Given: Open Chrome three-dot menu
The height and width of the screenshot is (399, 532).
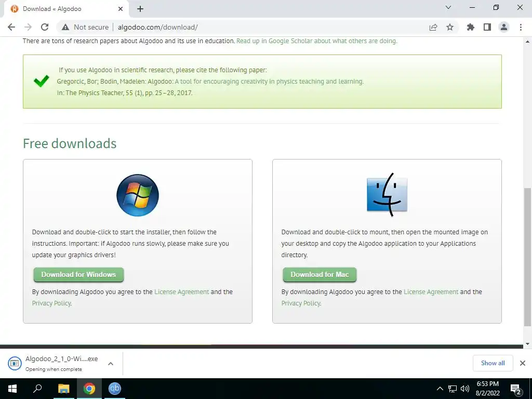Looking at the screenshot, I should [521, 27].
